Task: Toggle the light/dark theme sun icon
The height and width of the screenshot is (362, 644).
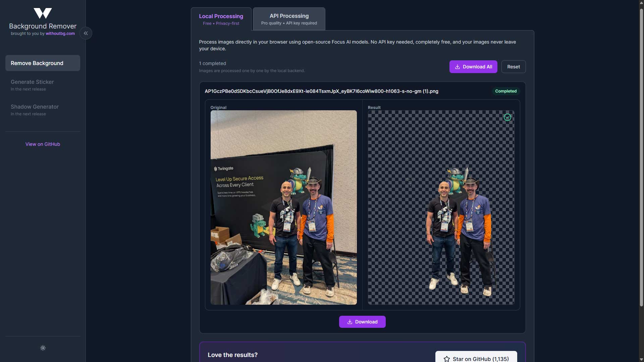Action: [43, 348]
